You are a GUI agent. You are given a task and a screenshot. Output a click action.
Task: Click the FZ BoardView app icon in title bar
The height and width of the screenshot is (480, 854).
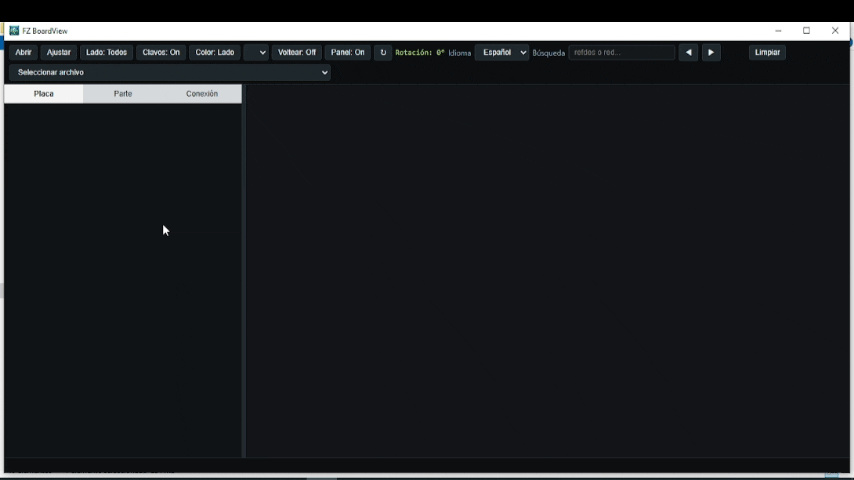coord(14,31)
